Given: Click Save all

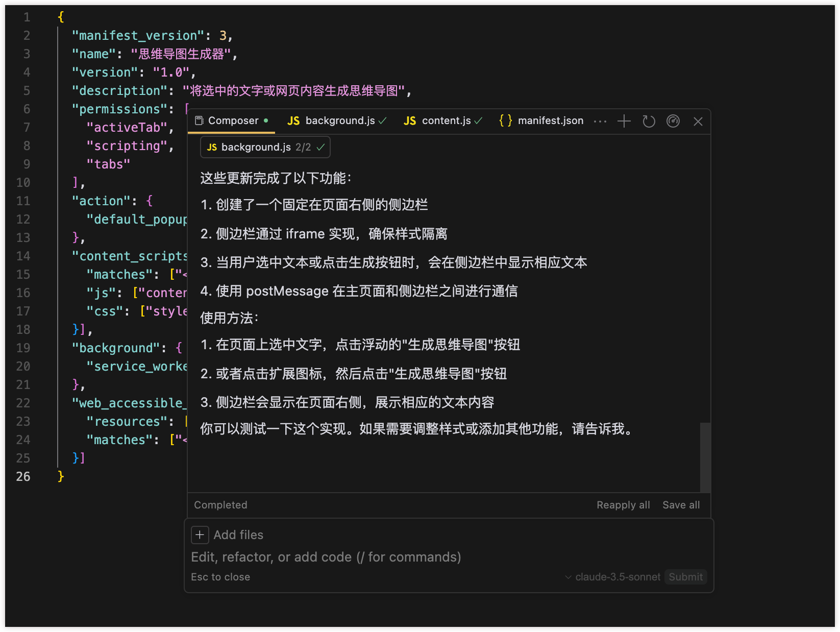Looking at the screenshot, I should pyautogui.click(x=681, y=505).
